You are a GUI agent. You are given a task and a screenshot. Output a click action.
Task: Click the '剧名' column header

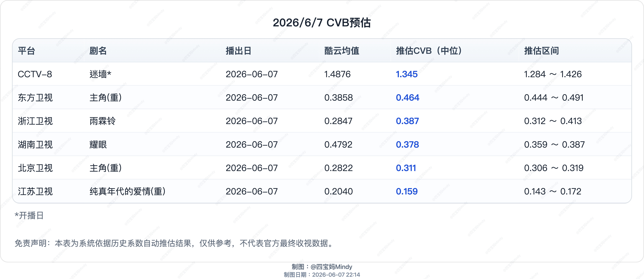point(98,51)
